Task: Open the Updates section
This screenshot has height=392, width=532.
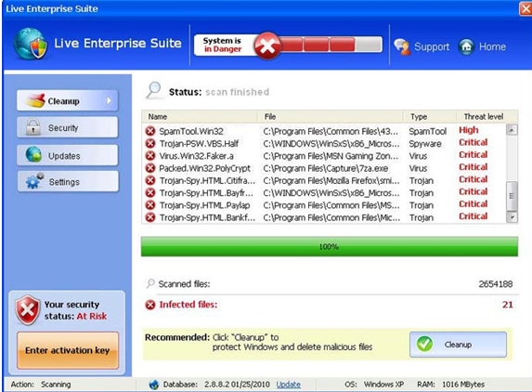Action: tap(68, 155)
